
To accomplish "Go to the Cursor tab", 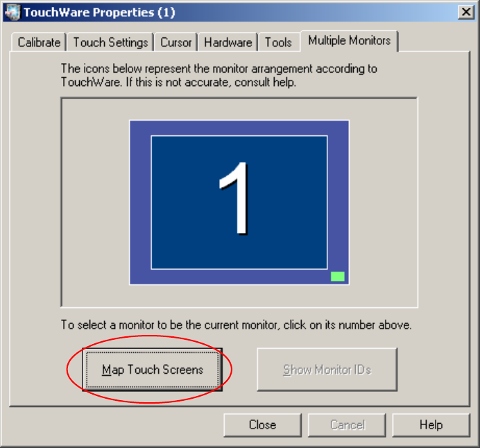I will (x=176, y=42).
